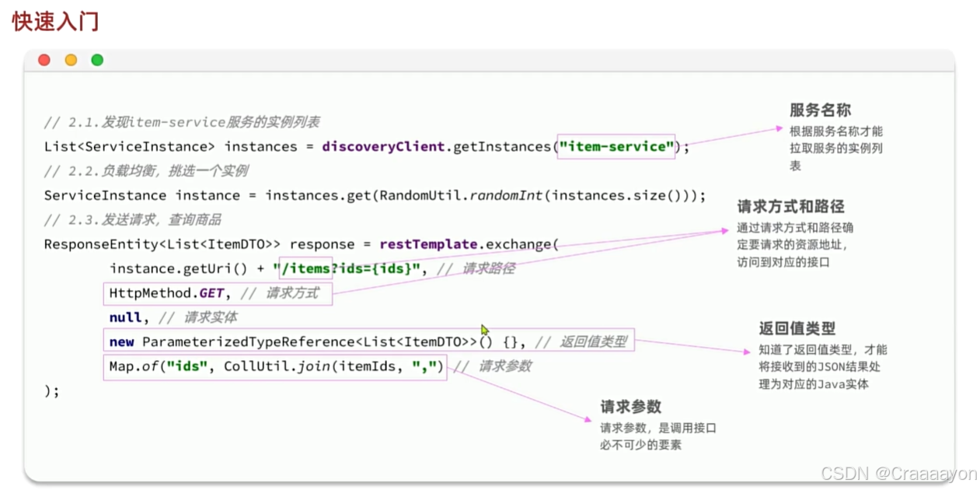This screenshot has width=980, height=490.
Task: Click the CSDN @Craaaayon watermark link
Action: pos(898,473)
